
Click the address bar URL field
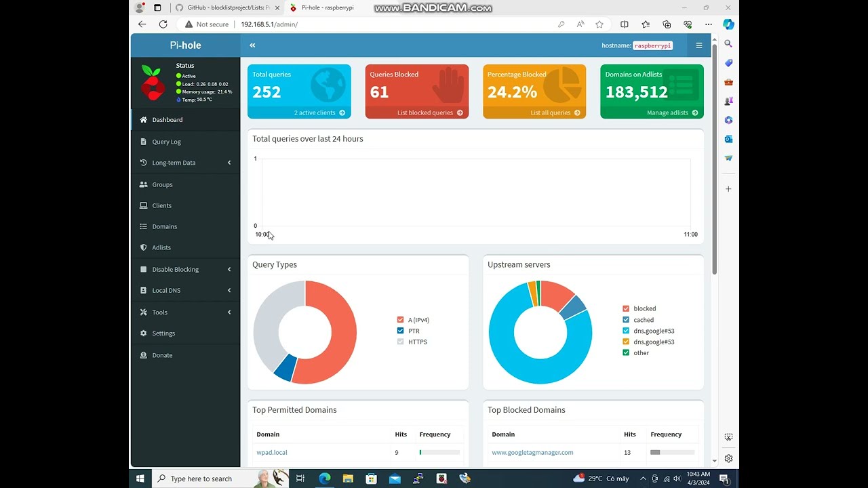pyautogui.click(x=393, y=24)
